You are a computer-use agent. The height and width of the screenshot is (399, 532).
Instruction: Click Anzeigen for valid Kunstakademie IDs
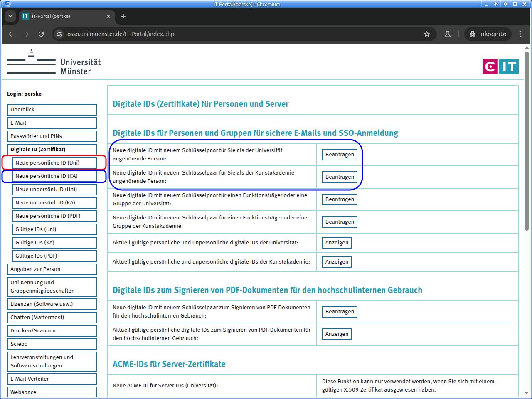pos(337,262)
